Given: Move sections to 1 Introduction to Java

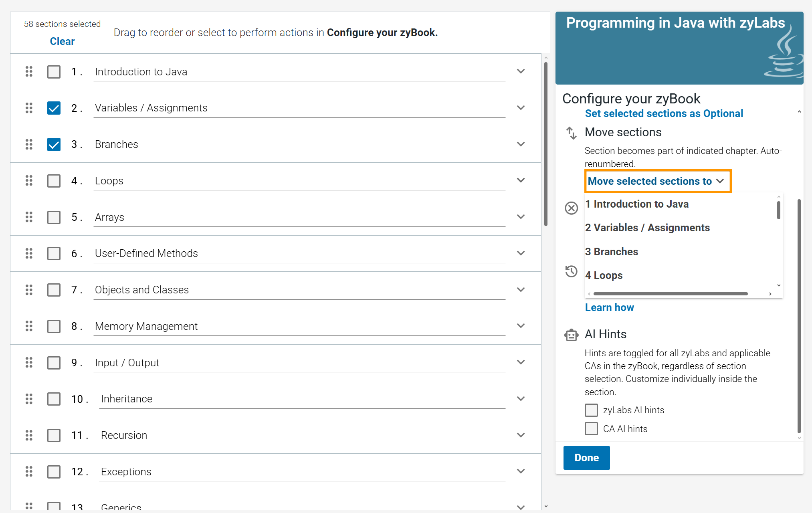Looking at the screenshot, I should (x=637, y=204).
